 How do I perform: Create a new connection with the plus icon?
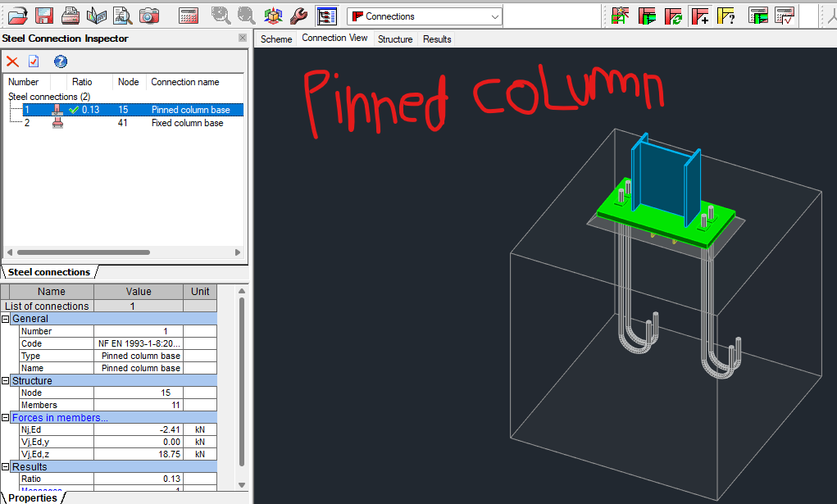(x=700, y=14)
